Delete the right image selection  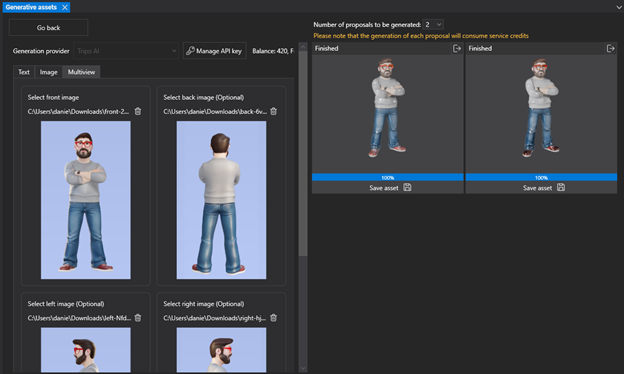point(273,318)
